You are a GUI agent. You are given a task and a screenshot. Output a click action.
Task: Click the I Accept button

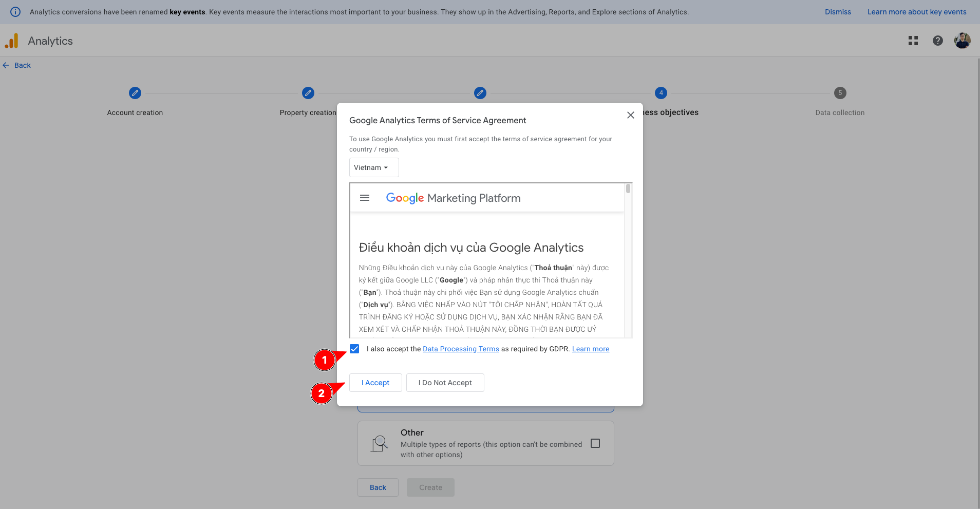pyautogui.click(x=375, y=383)
